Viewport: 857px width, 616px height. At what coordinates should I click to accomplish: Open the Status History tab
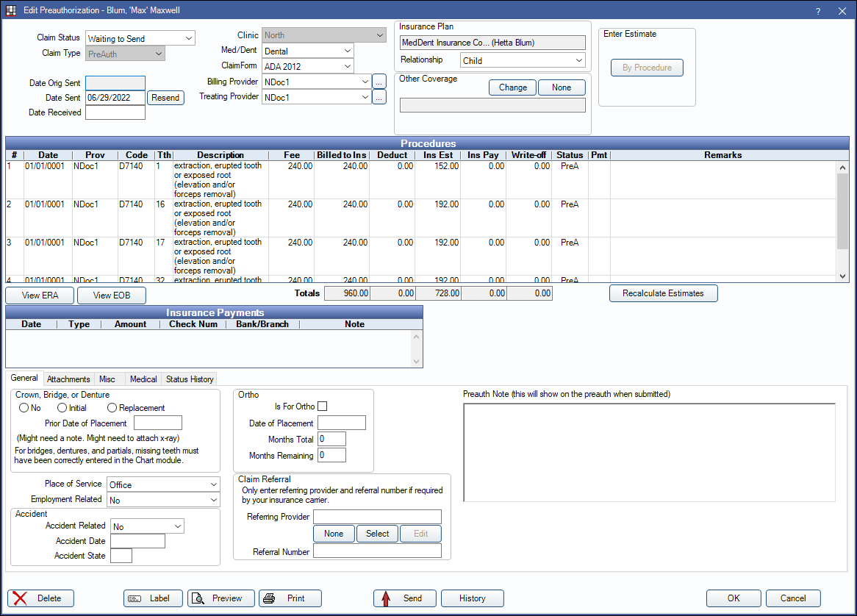pos(190,379)
